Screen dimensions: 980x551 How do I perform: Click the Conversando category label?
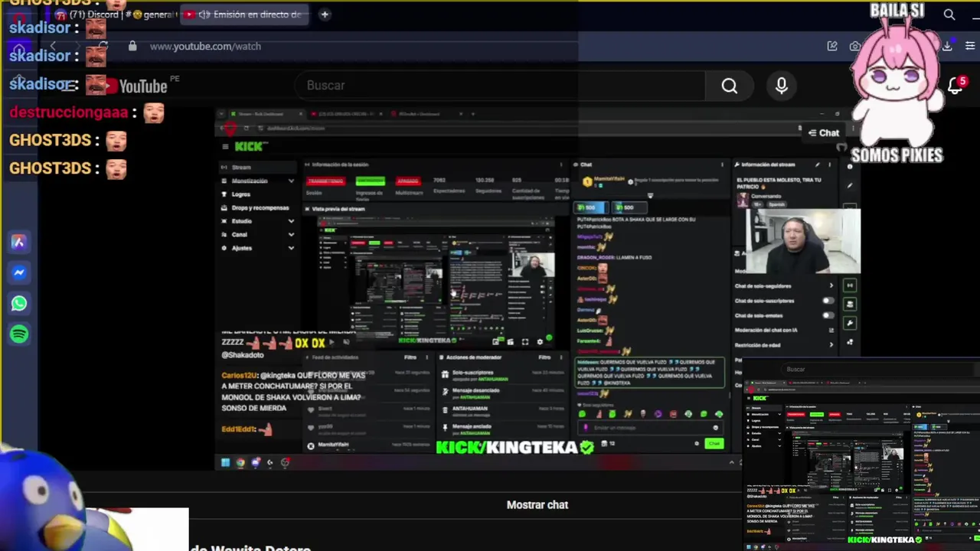(x=766, y=197)
